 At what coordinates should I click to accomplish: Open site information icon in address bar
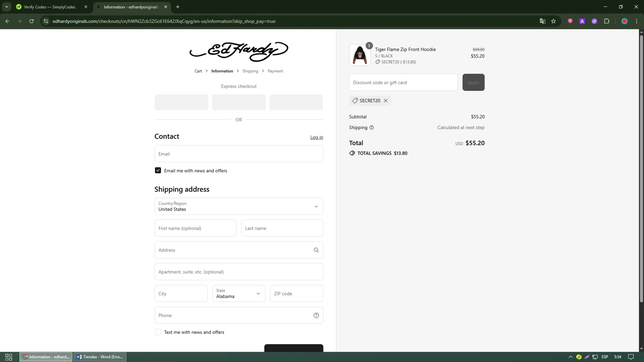pyautogui.click(x=46, y=21)
